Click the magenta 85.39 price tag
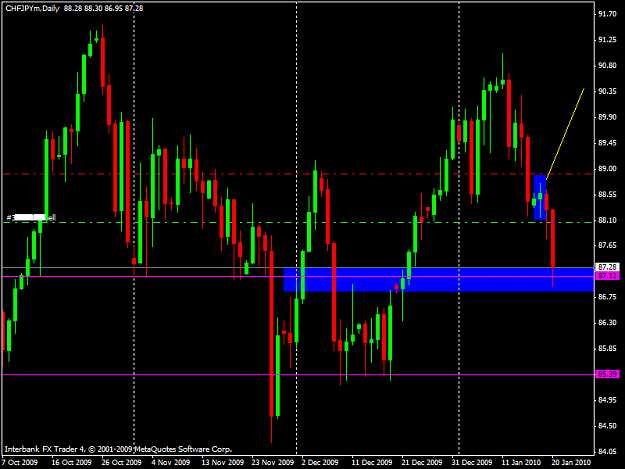Image resolution: width=625 pixels, height=469 pixels. pos(607,374)
